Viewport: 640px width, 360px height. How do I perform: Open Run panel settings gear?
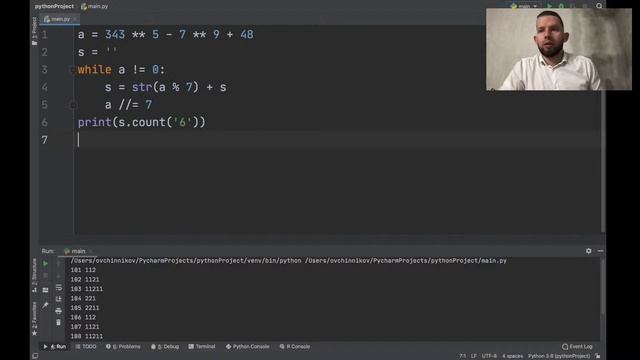click(x=589, y=251)
